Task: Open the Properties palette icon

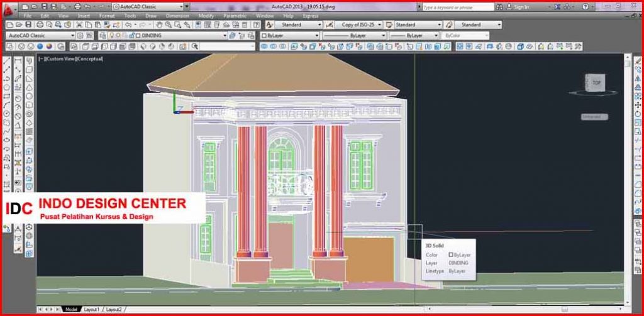Action: 198,25
